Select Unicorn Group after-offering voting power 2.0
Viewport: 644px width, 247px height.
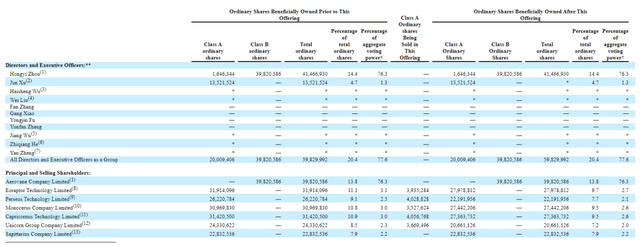coord(625,225)
